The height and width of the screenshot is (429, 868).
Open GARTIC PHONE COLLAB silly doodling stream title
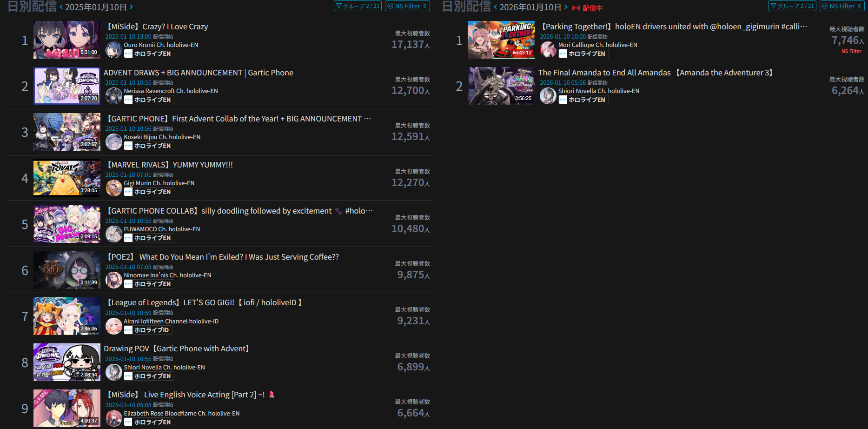pyautogui.click(x=239, y=211)
